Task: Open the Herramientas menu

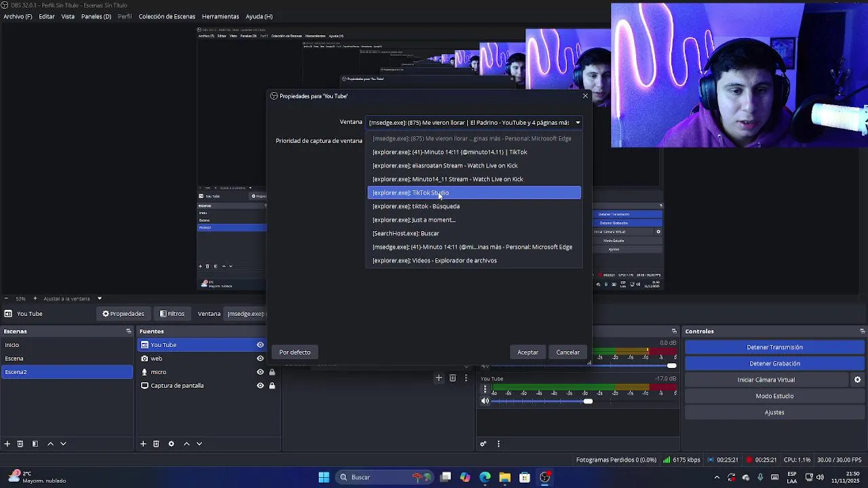Action: pos(220,16)
